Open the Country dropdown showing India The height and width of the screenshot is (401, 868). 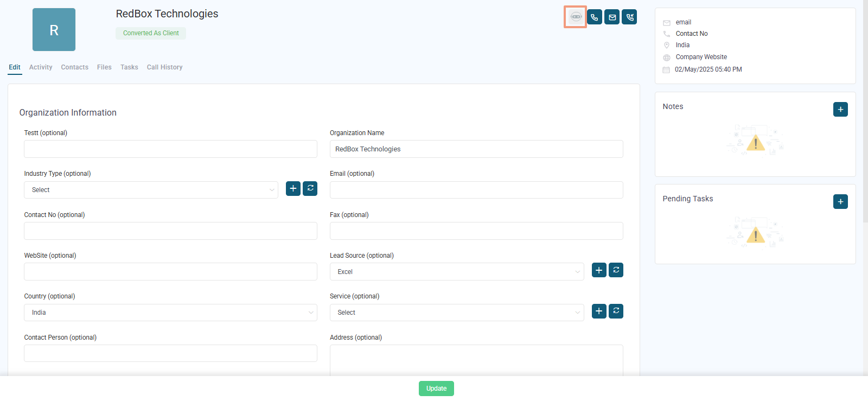[170, 313]
